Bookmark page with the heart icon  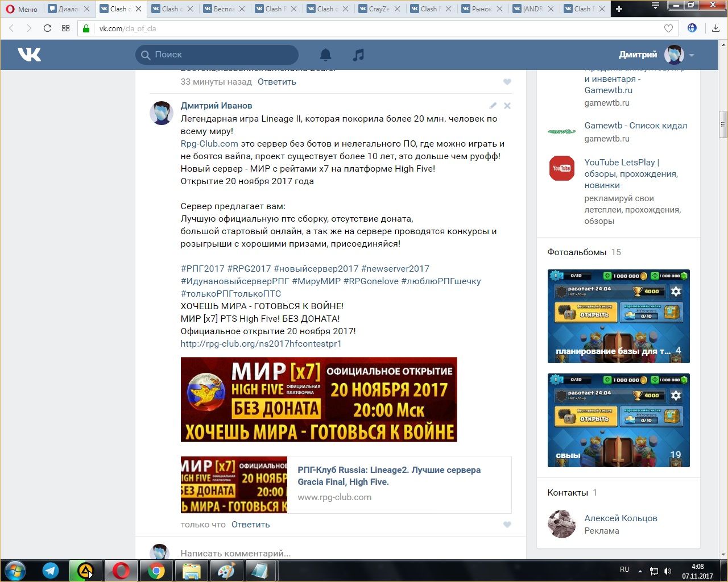pos(668,28)
